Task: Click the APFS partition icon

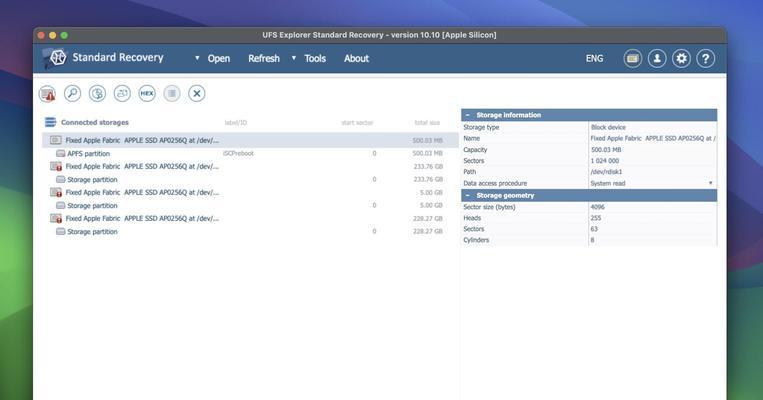Action: click(x=60, y=153)
